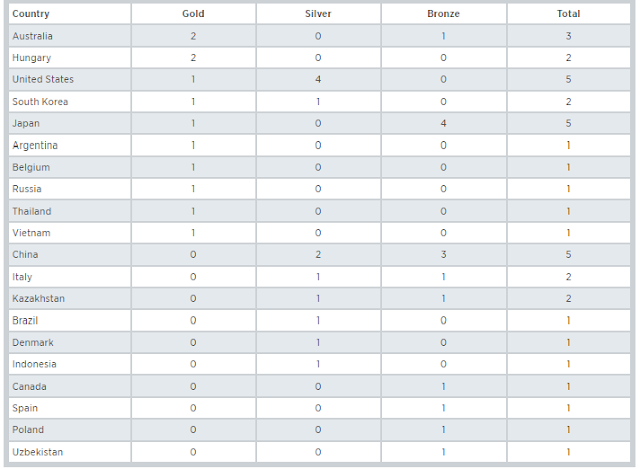Select Japan's bronze medal count cell
The width and height of the screenshot is (640, 469).
[x=443, y=124]
